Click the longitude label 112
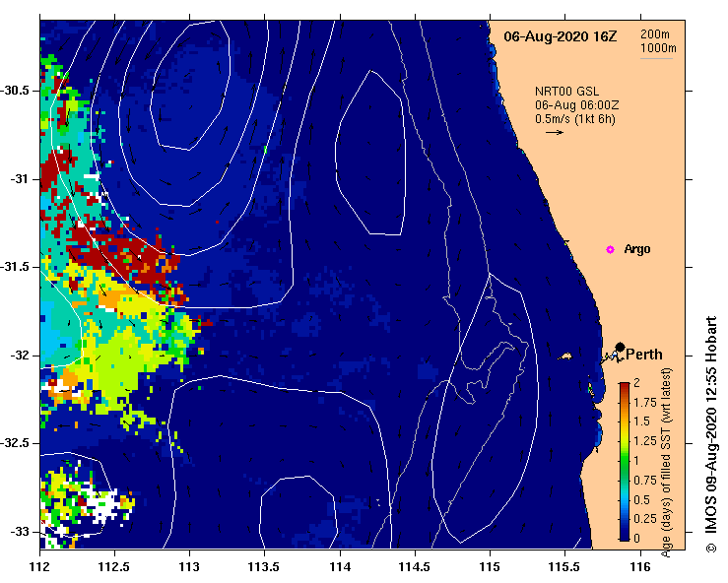This screenshot has height=583, width=728. tap(40, 566)
